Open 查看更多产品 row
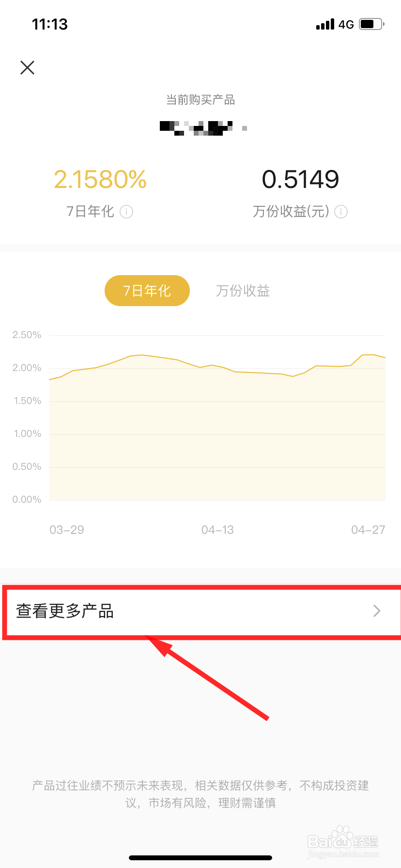This screenshot has width=401, height=868. 200,611
